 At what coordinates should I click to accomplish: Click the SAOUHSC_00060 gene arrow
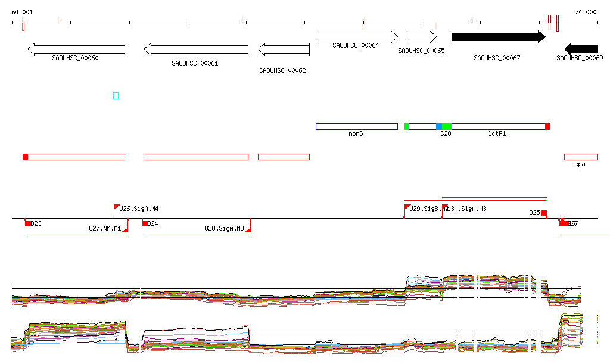pyautogui.click(x=76, y=49)
